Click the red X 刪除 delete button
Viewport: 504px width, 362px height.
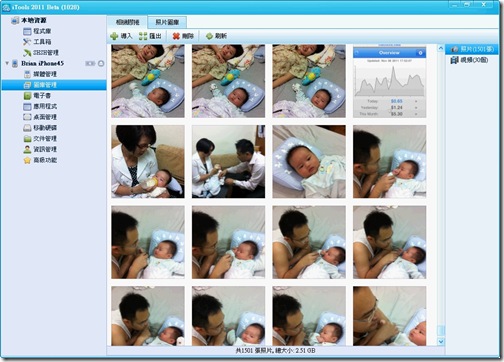point(183,36)
